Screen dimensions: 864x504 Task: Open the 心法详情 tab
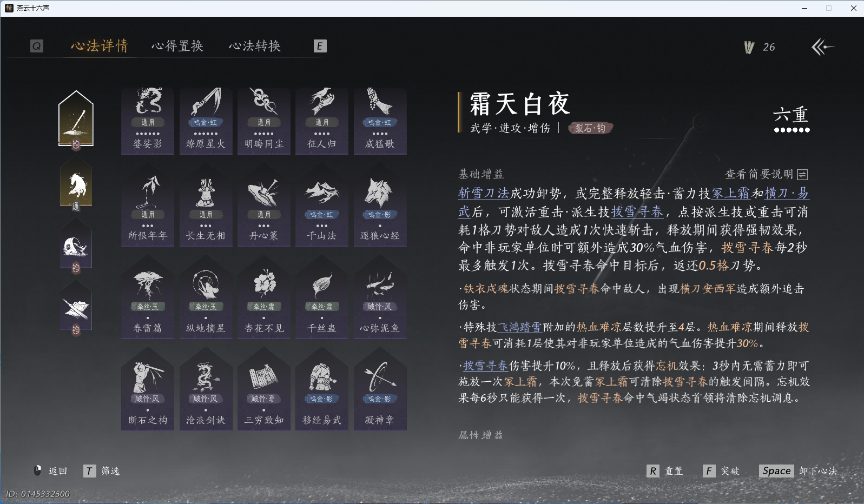pos(100,46)
